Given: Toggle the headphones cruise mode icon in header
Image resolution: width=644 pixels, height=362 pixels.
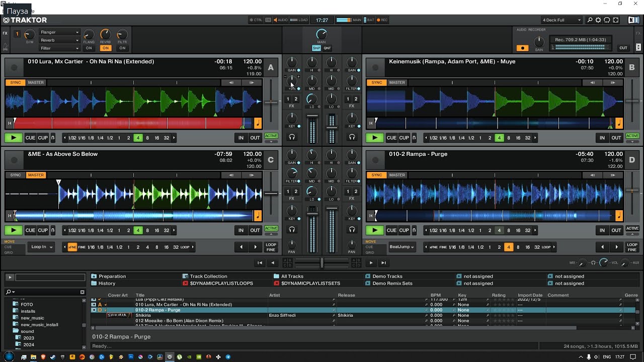Looking at the screenshot, I should pos(607,20).
